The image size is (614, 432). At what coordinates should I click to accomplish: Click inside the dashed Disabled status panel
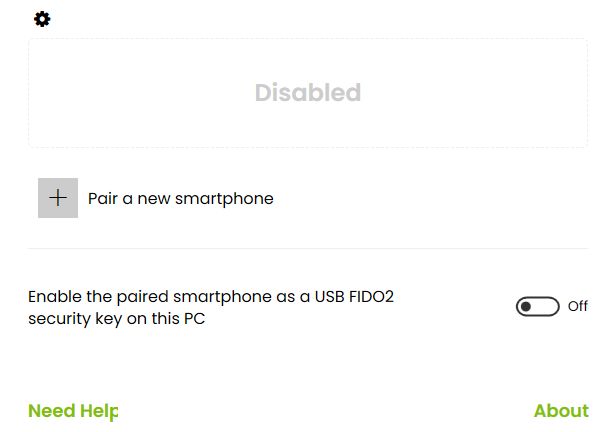(308, 93)
